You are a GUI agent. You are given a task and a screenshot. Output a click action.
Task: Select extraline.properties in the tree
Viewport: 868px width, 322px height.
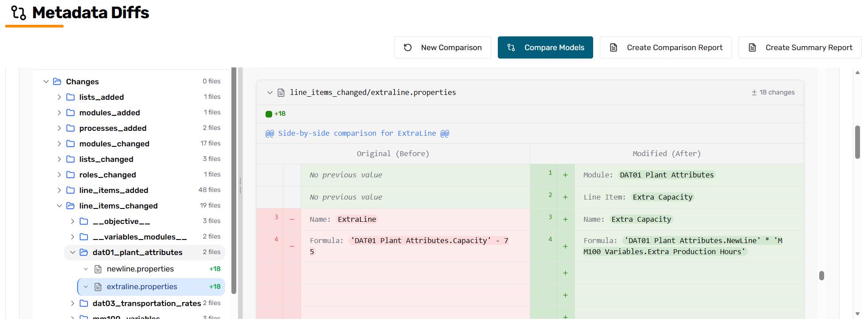tap(151, 287)
